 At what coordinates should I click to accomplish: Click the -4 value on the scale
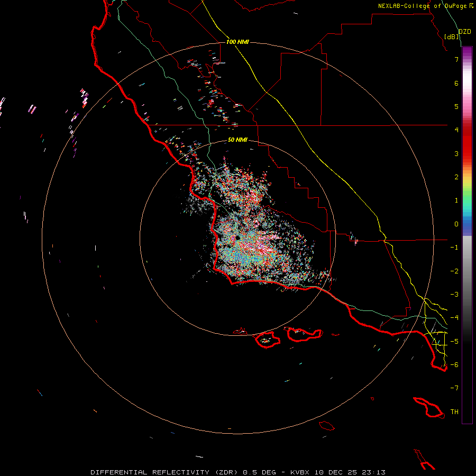(x=454, y=318)
